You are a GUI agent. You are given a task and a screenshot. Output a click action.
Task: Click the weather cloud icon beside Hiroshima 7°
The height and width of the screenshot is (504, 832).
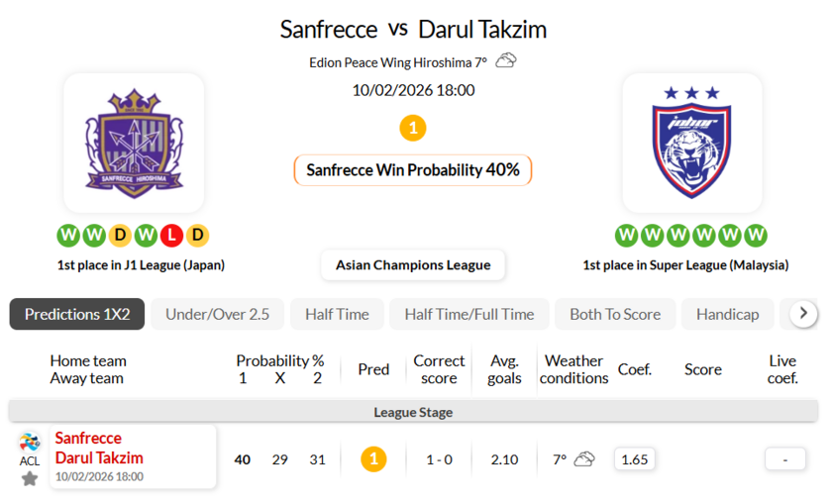tap(506, 61)
